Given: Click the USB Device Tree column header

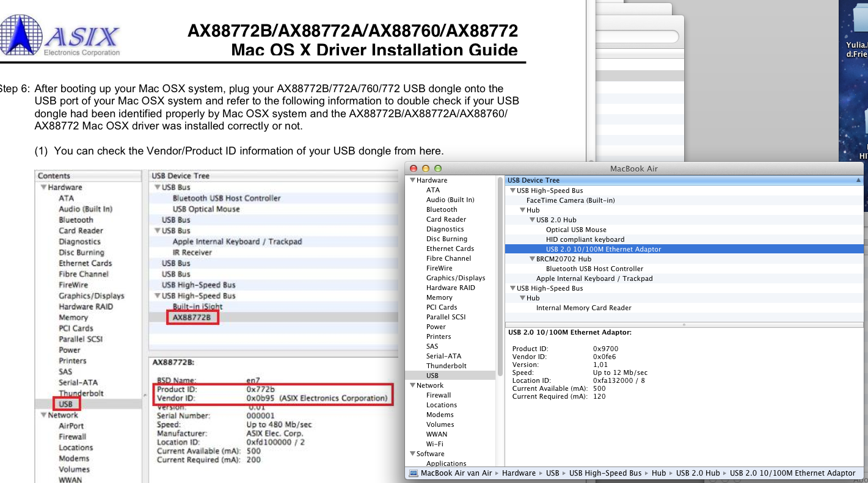Looking at the screenshot, I should [684, 180].
